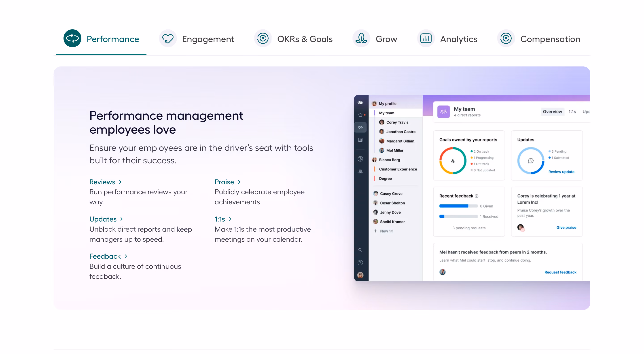Open the chart icon in the dark sidebar

[360, 140]
